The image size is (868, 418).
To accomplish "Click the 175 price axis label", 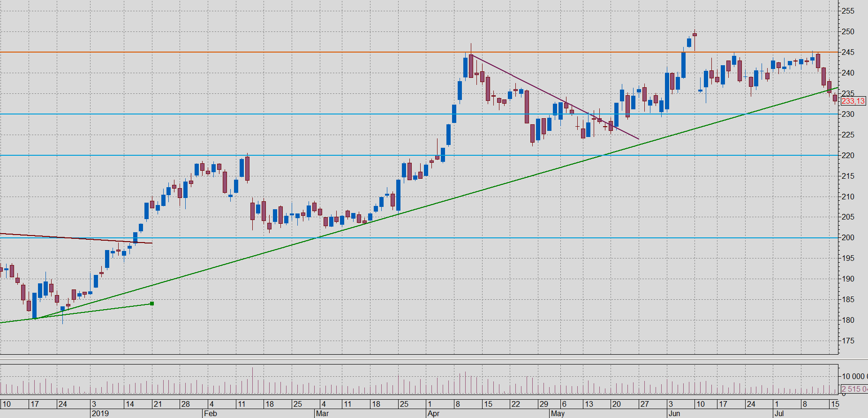I will (x=848, y=341).
